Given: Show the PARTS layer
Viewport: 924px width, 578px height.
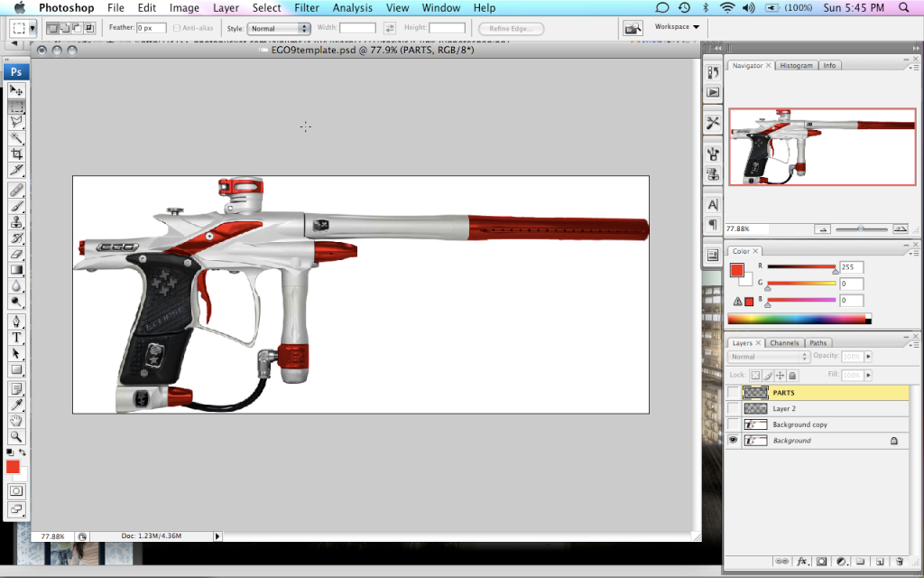Looking at the screenshot, I should pos(733,392).
